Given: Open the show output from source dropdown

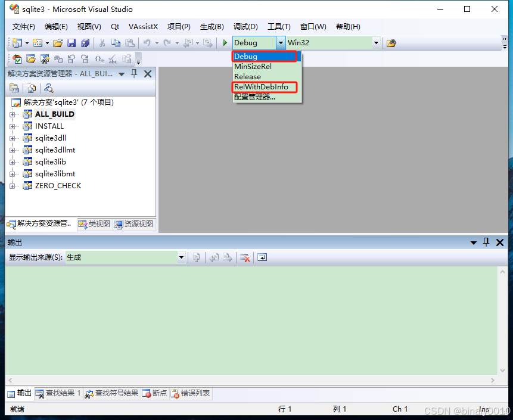Looking at the screenshot, I should [x=181, y=257].
